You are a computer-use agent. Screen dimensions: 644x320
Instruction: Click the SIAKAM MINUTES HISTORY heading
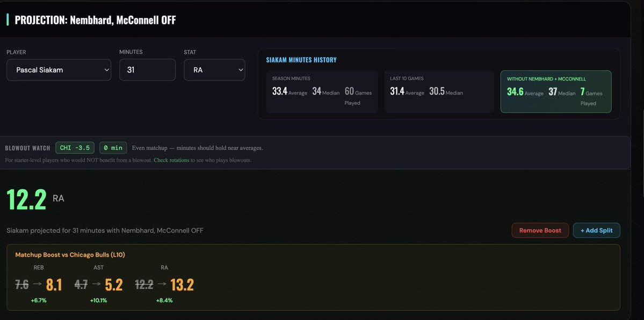tap(301, 60)
